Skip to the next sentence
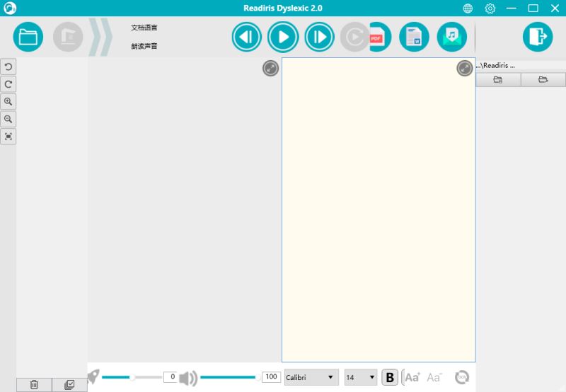Viewport: 566px width, 392px height. point(320,37)
